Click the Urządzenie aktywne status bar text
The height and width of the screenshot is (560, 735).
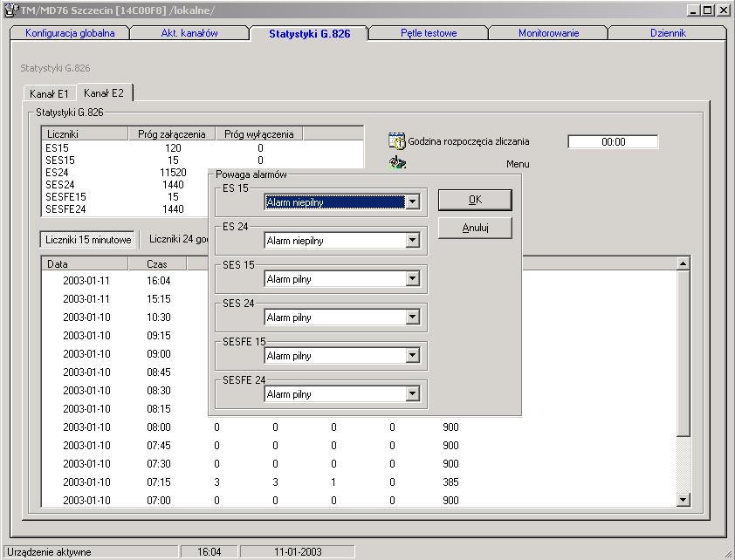click(x=49, y=551)
